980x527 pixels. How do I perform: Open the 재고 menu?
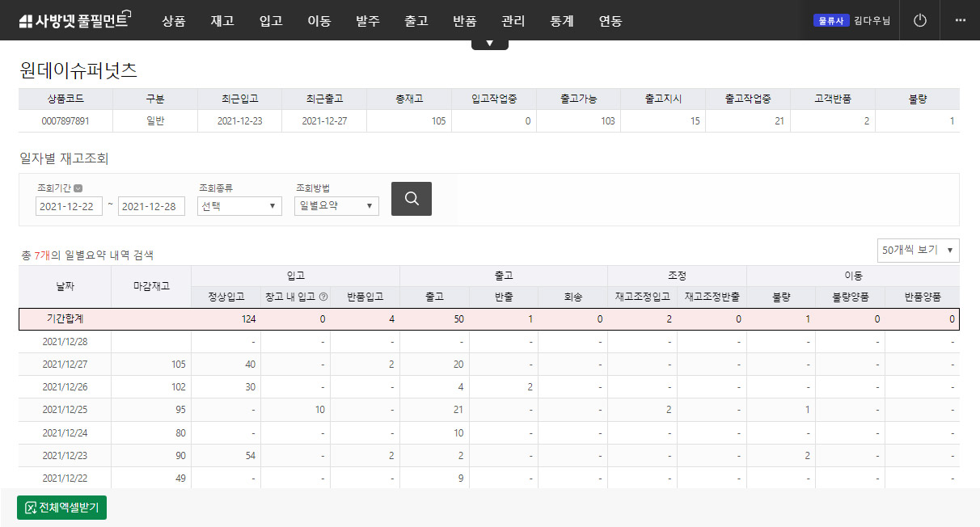click(x=222, y=21)
